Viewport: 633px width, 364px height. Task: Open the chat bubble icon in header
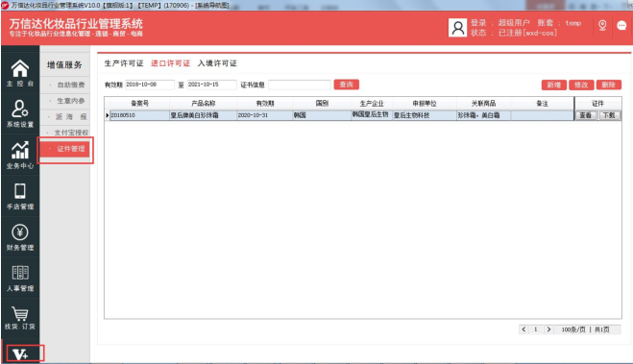[621, 25]
